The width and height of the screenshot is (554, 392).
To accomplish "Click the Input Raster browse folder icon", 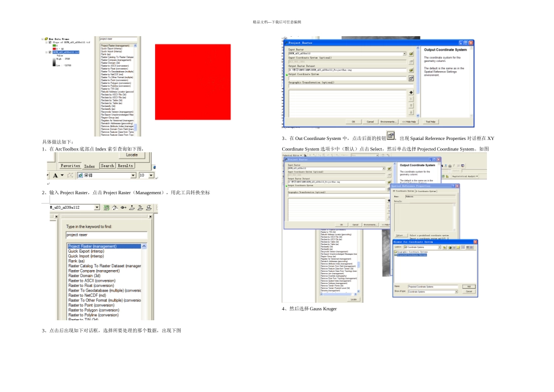I will (x=411, y=54).
